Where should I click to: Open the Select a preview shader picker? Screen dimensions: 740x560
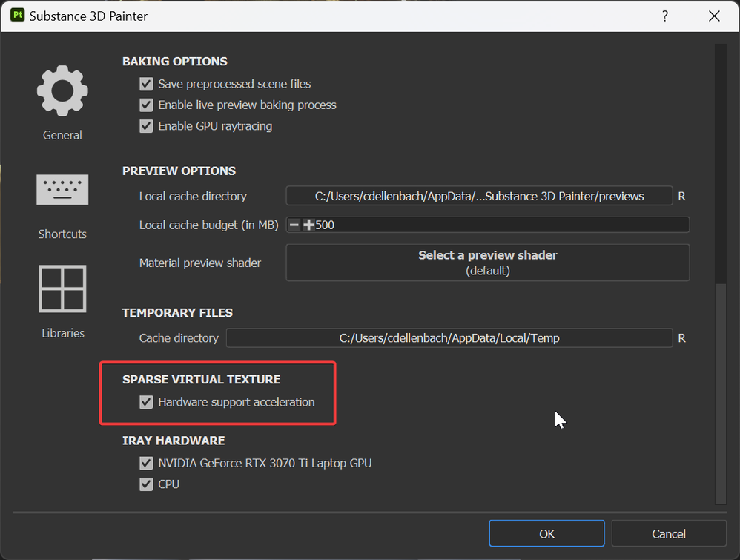pos(487,263)
